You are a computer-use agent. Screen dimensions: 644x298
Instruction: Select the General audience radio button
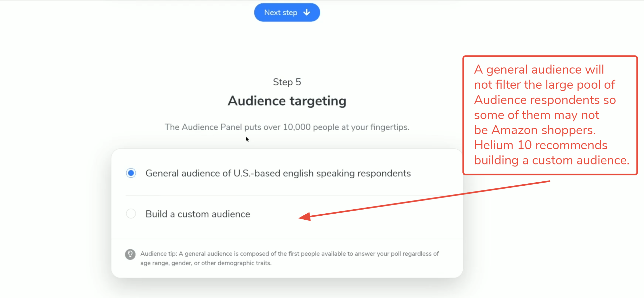[131, 173]
